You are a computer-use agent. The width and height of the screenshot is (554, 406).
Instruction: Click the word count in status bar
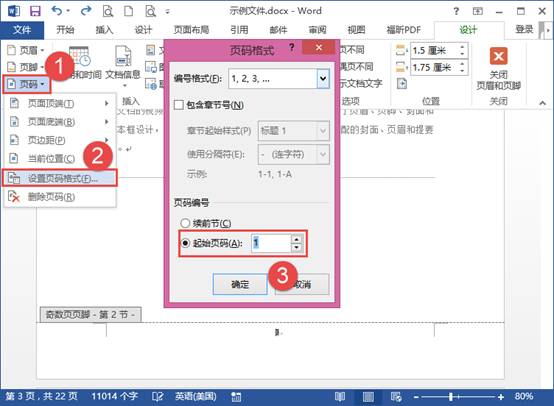point(114,396)
